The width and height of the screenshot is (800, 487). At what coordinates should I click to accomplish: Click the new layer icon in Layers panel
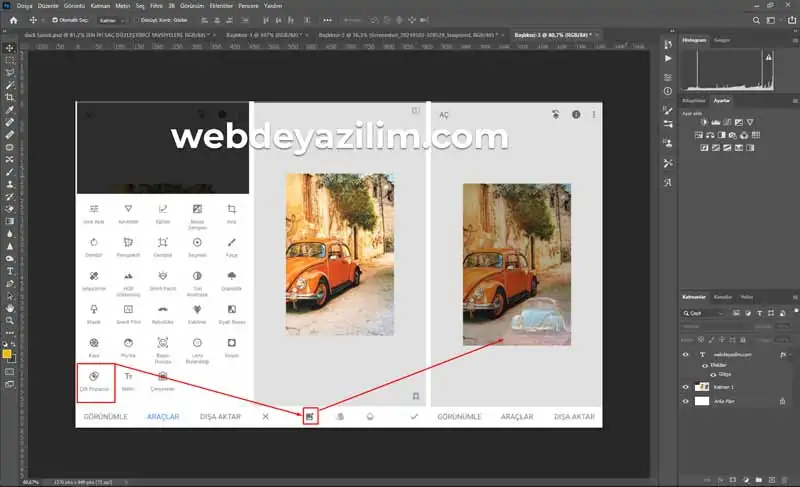click(771, 480)
